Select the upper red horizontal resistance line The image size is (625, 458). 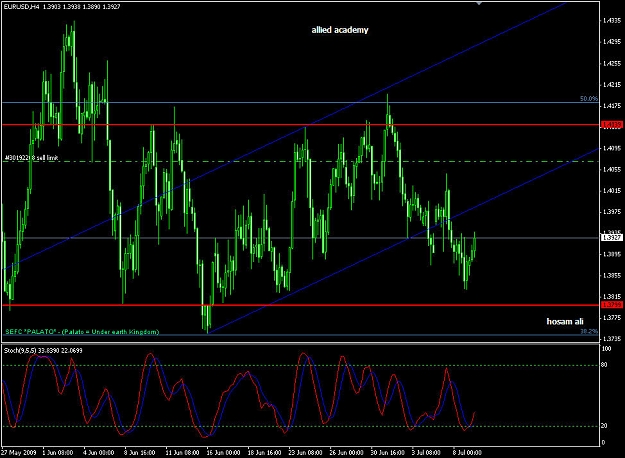(x=301, y=125)
